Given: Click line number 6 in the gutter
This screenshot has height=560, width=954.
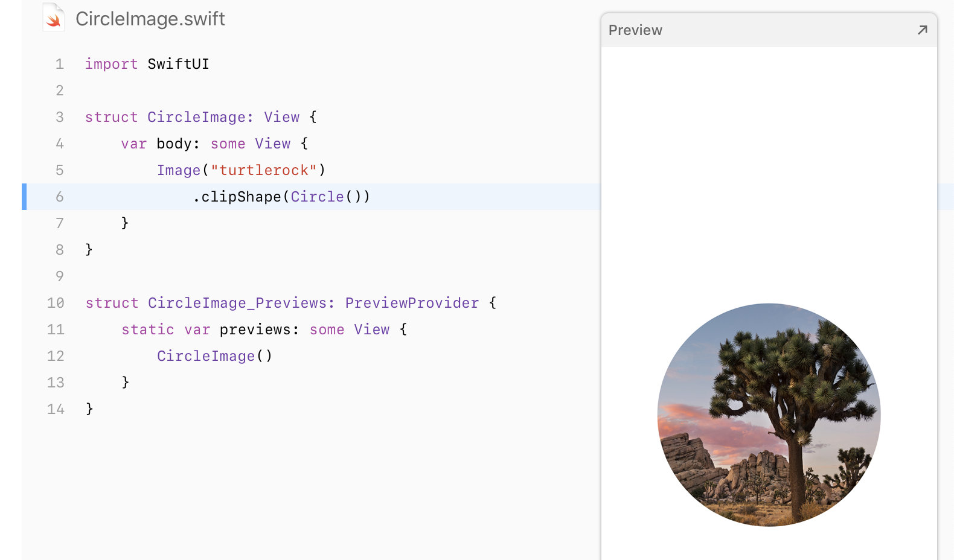Looking at the screenshot, I should pyautogui.click(x=60, y=197).
